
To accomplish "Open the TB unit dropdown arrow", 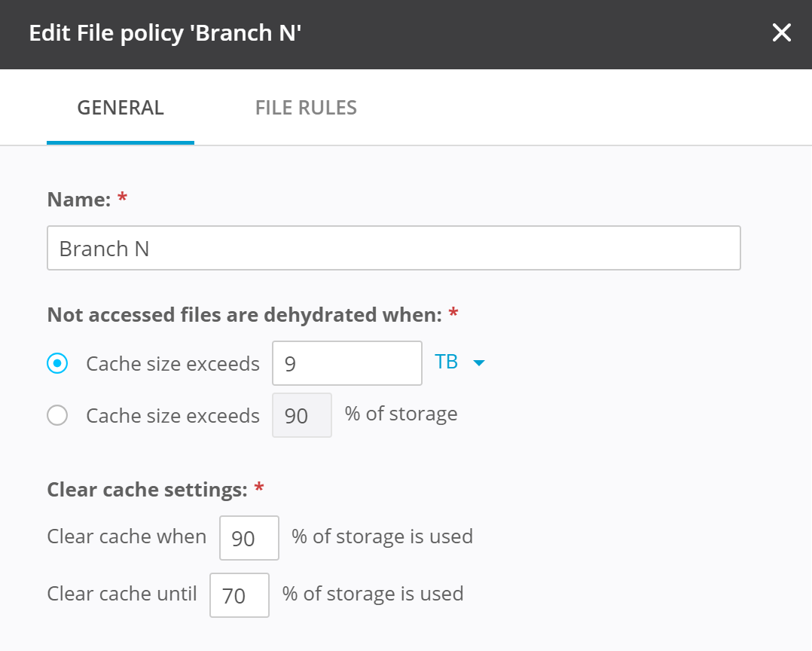I will (480, 362).
